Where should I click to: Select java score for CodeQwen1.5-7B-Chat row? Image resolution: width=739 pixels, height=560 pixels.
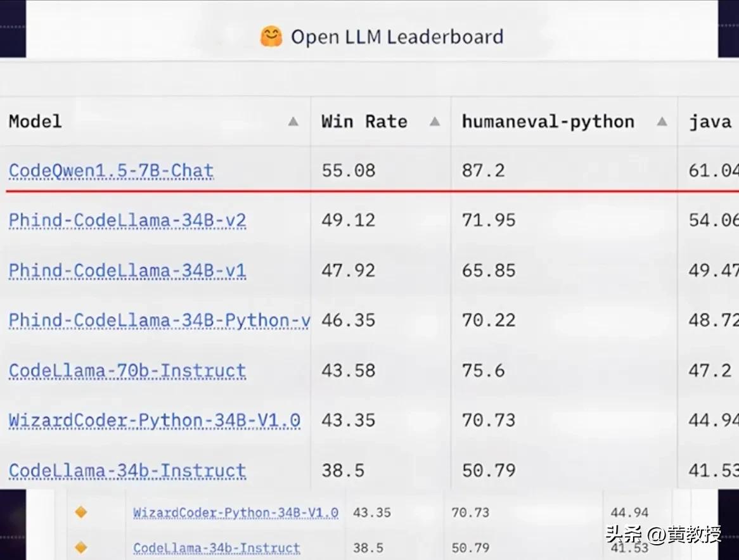pyautogui.click(x=714, y=170)
